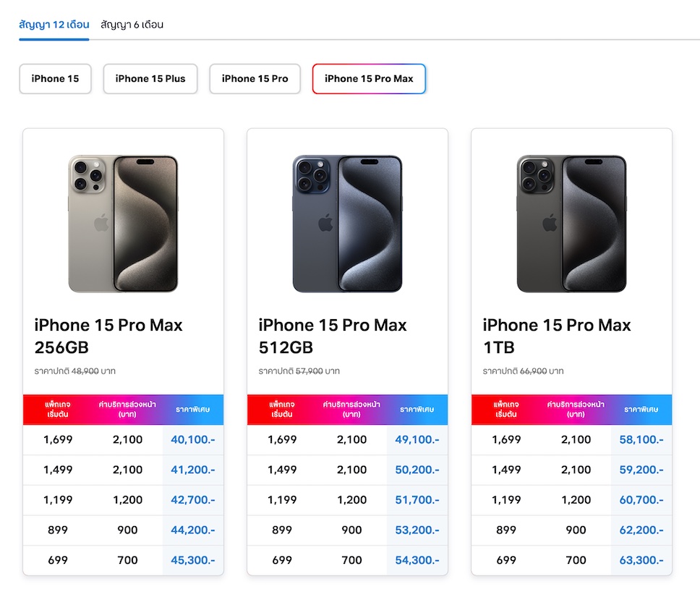Open the 6-month contract tab
700x605 pixels.
pyautogui.click(x=132, y=25)
